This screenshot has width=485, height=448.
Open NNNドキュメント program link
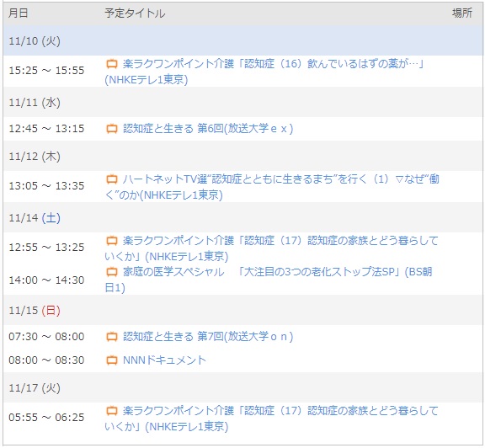(x=164, y=360)
